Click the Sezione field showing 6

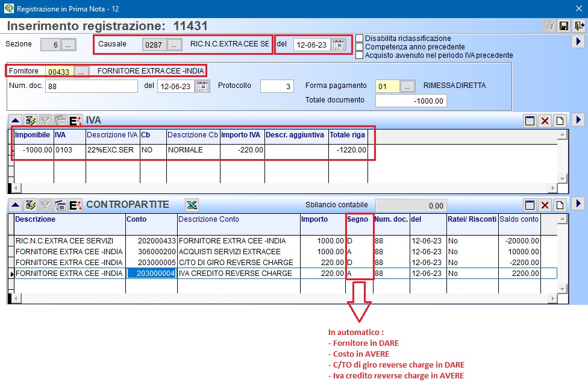tap(50, 45)
